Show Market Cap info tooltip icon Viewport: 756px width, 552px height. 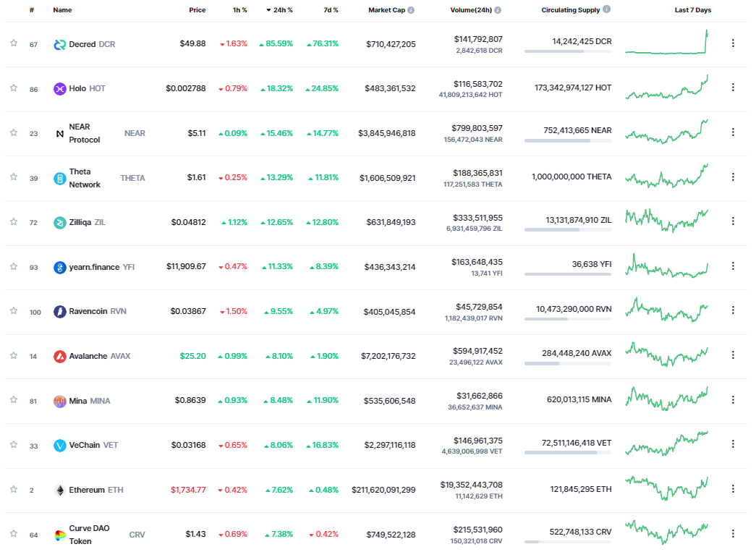(x=411, y=10)
